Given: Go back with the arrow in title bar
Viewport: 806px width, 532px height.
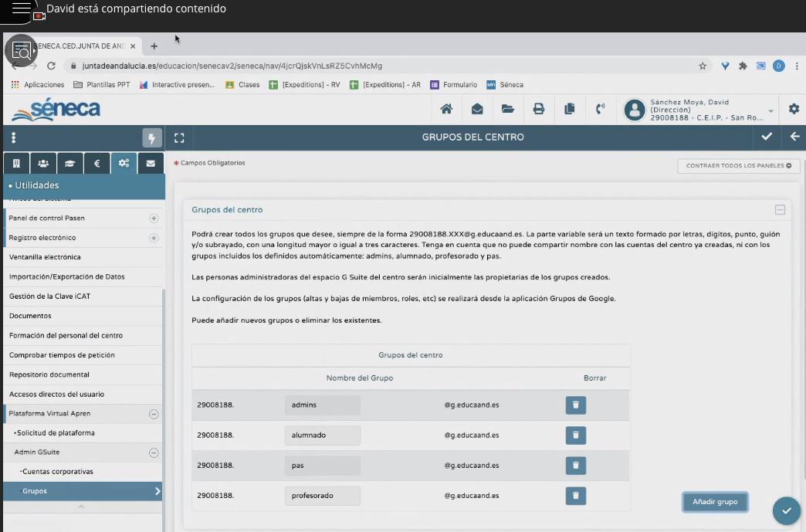Looking at the screenshot, I should [x=794, y=137].
